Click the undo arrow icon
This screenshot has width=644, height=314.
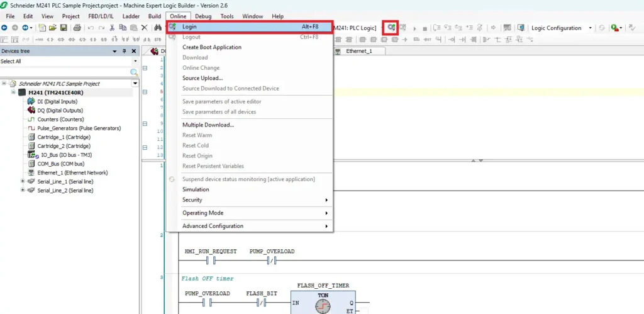tap(91, 28)
